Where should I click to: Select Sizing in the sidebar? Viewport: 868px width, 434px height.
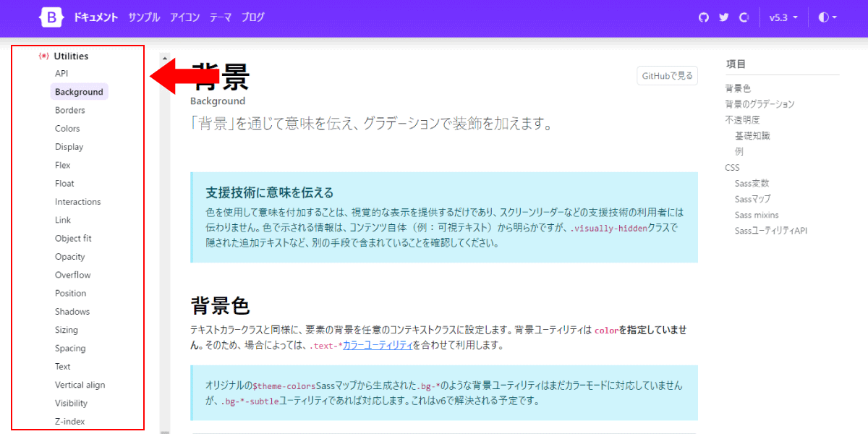click(67, 330)
